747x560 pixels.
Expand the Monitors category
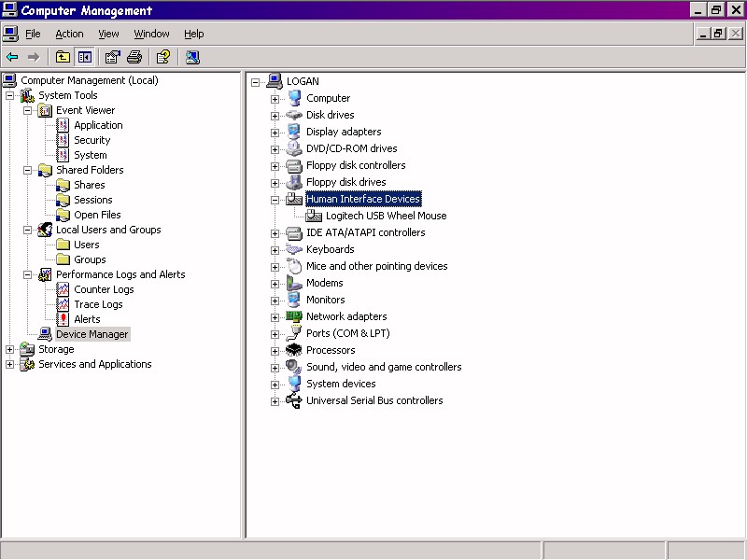click(x=275, y=301)
